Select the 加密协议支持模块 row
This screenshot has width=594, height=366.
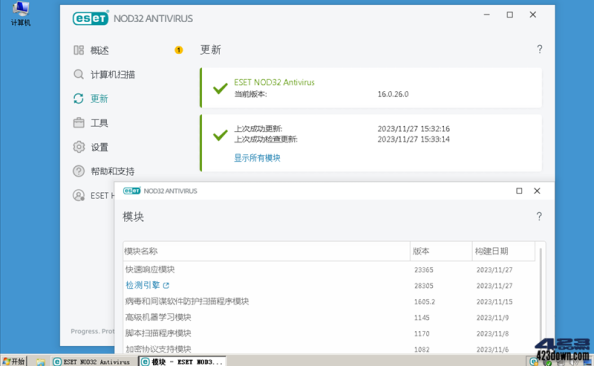pos(329,349)
